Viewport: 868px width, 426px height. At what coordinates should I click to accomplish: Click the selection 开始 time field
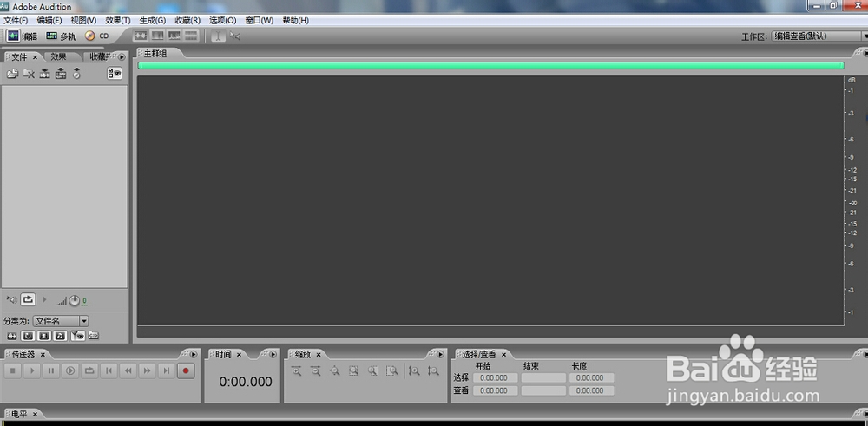(x=495, y=378)
